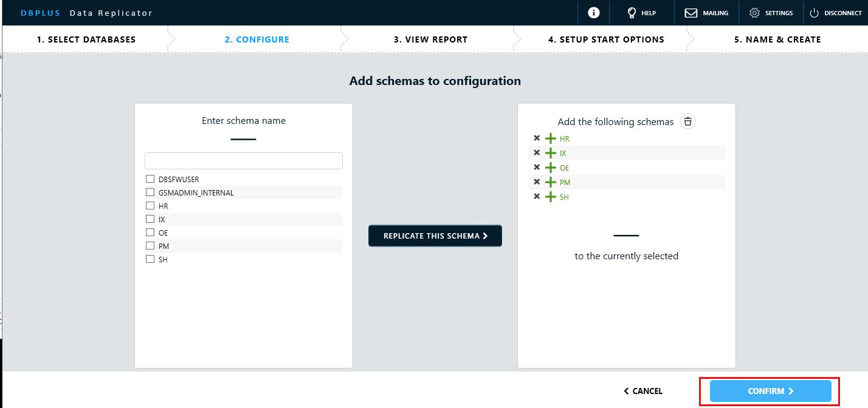Click green HR label in added schemas

tap(565, 139)
